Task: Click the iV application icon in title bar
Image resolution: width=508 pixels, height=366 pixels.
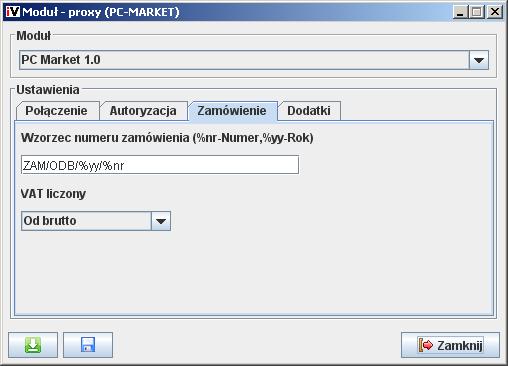Action: (13, 12)
